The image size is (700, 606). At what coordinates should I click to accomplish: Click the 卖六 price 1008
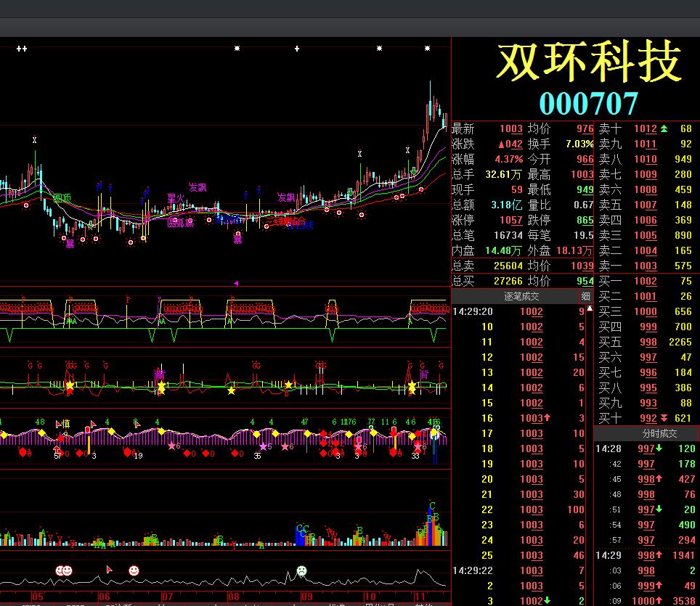pyautogui.click(x=646, y=189)
